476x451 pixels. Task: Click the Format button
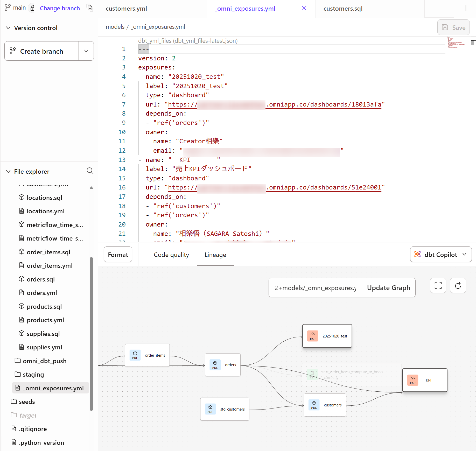coord(118,255)
